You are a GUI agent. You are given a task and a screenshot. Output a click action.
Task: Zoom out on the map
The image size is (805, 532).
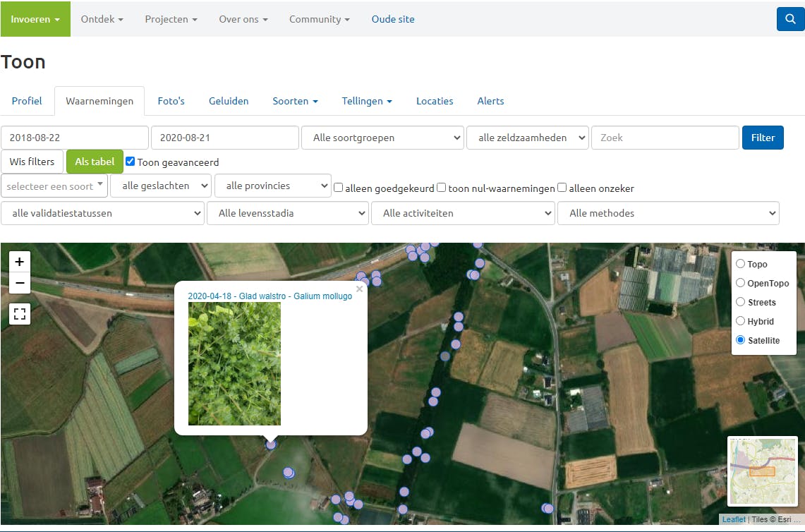click(x=20, y=283)
